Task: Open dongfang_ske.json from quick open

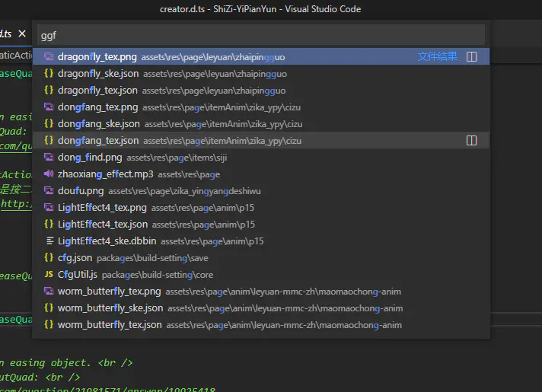Action: [99, 124]
